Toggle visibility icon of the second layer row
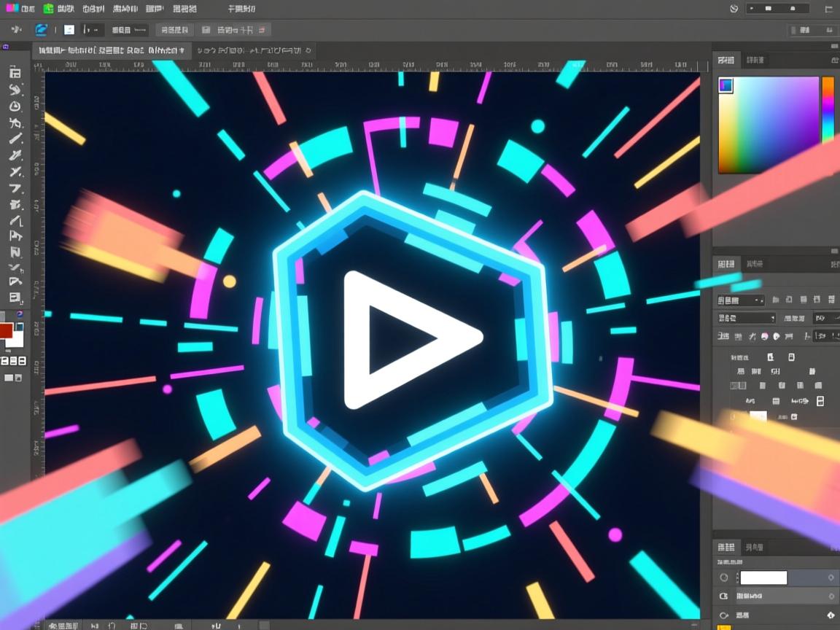This screenshot has width=840, height=630. click(723, 596)
